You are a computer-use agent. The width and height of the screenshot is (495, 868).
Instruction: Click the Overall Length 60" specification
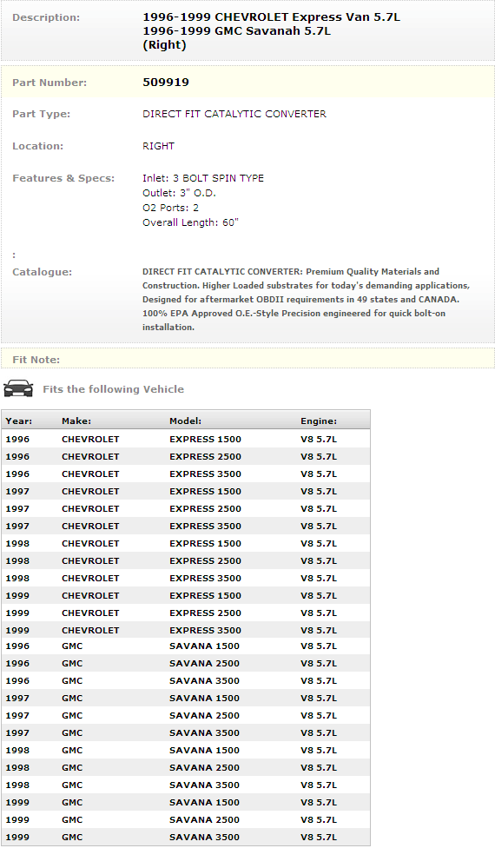pyautogui.click(x=190, y=222)
